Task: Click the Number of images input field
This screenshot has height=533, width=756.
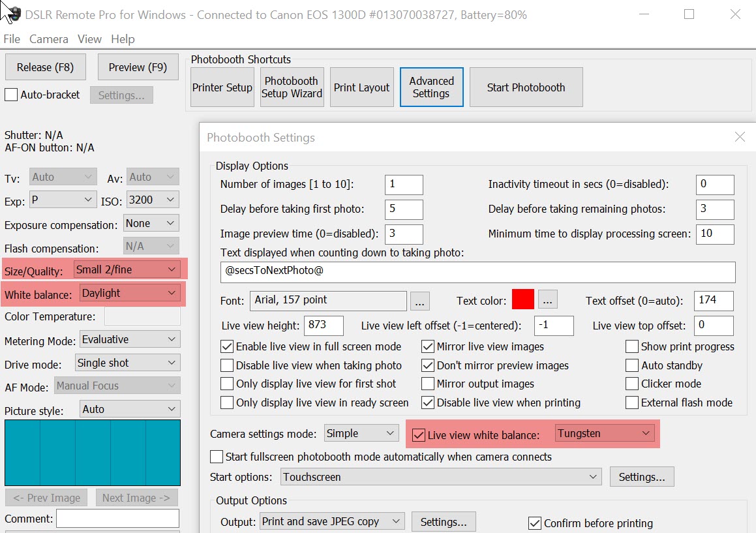Action: click(x=404, y=185)
